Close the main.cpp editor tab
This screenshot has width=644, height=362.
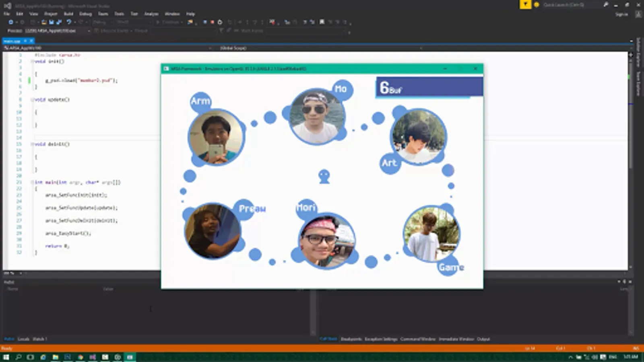point(31,41)
